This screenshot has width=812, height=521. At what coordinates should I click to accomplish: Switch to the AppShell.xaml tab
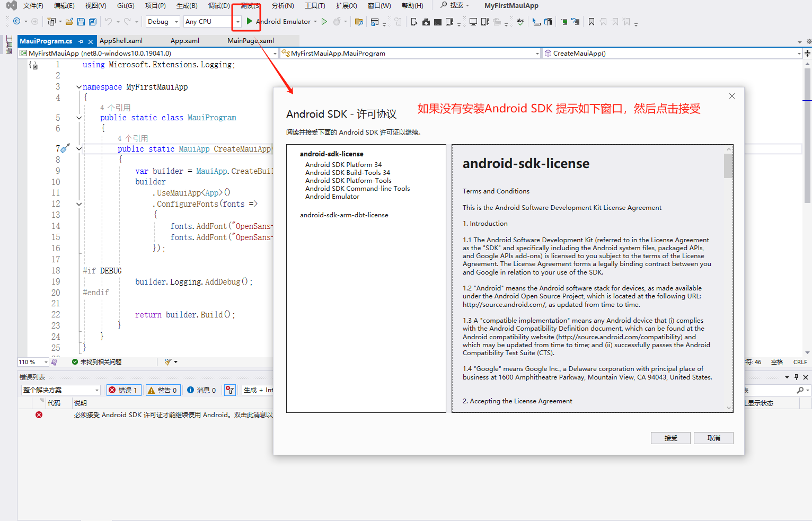pos(121,41)
